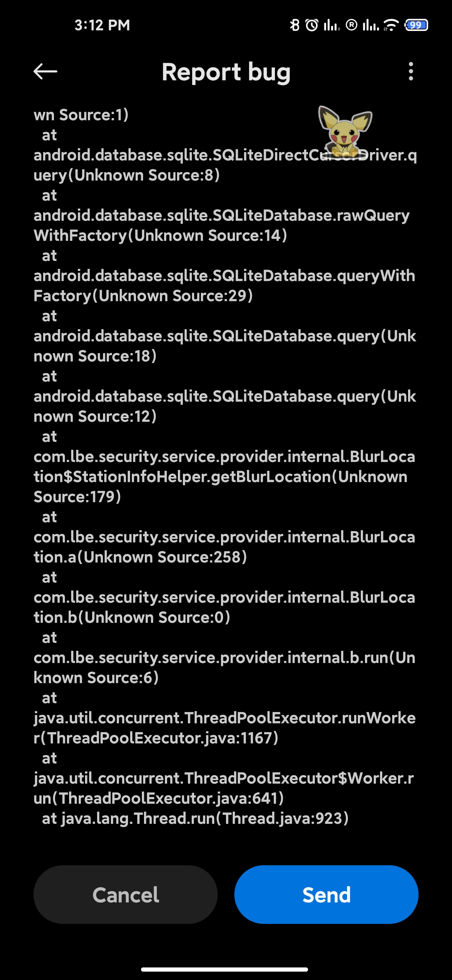Tap the Bluetooth status bar icon
Screen dimensions: 452x980
[x=295, y=25]
